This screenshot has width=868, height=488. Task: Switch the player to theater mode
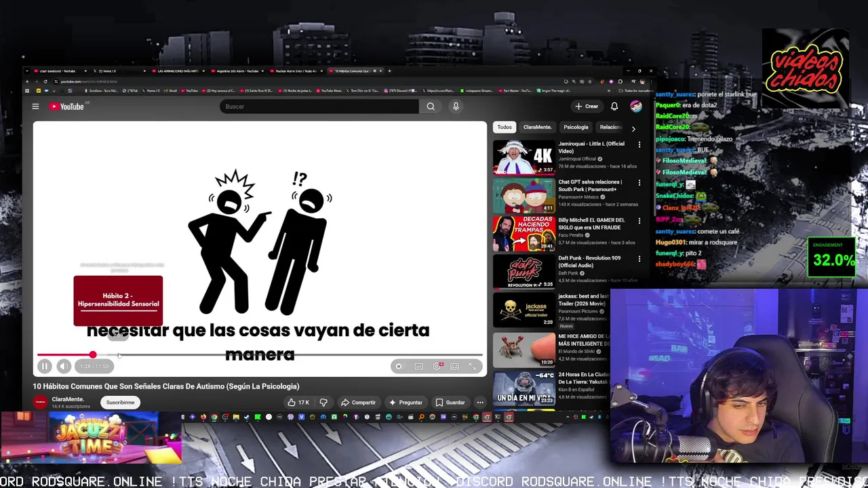(x=454, y=366)
